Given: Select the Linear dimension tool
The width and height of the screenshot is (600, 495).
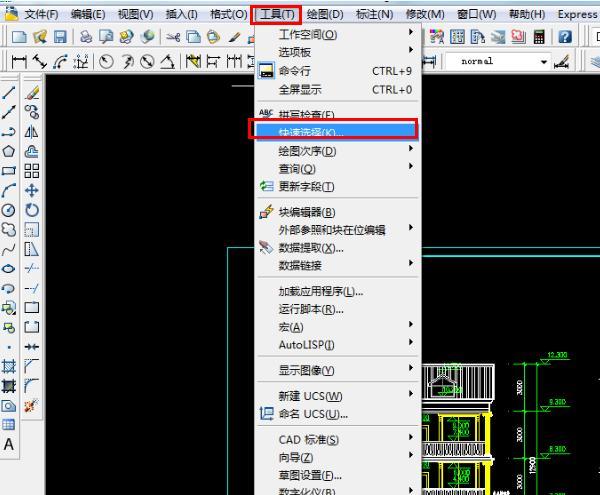Looking at the screenshot, I should point(19,61).
